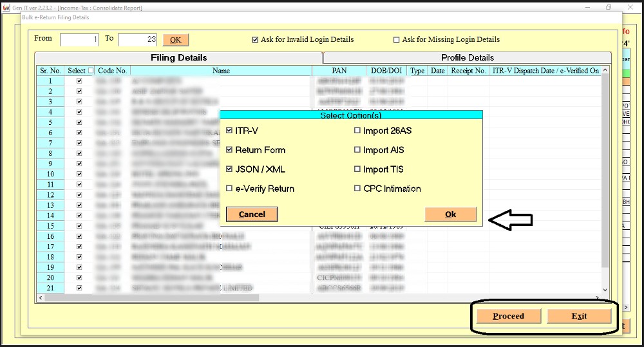Click the Proceed button
This screenshot has height=347, width=644.
coord(508,316)
